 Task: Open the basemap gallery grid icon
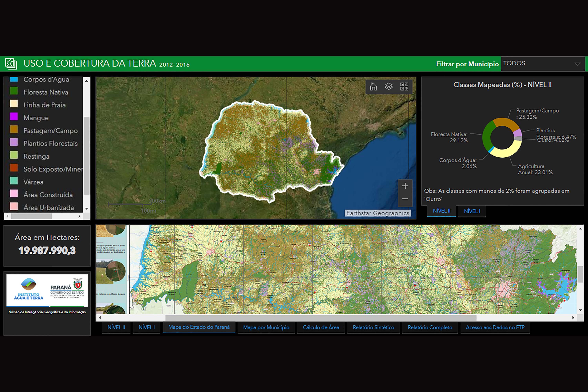(x=404, y=86)
